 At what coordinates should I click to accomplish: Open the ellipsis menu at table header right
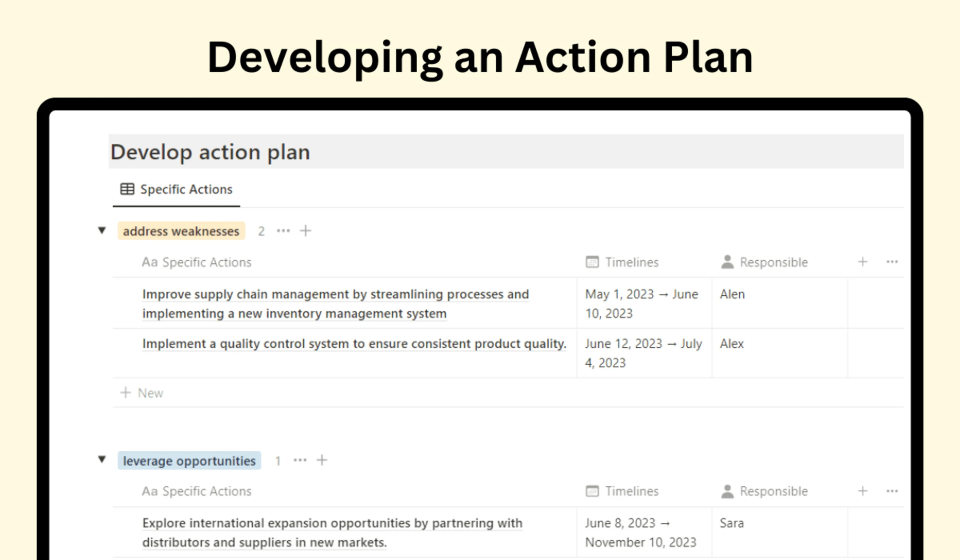892,262
